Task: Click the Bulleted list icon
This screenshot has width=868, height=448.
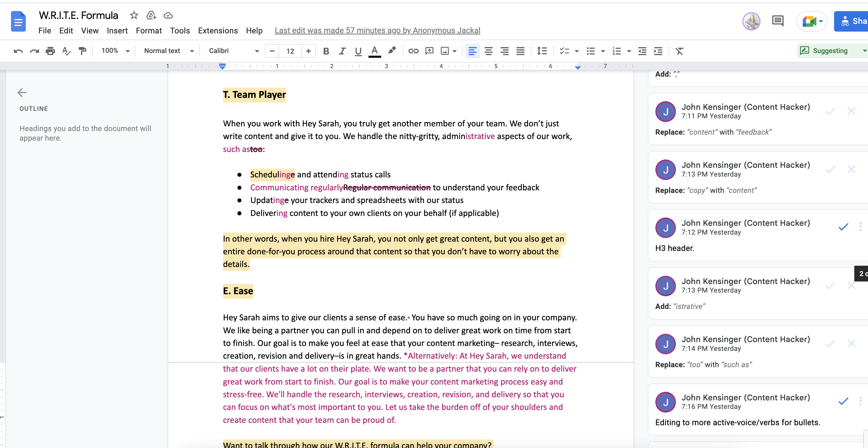Action: [x=590, y=51]
